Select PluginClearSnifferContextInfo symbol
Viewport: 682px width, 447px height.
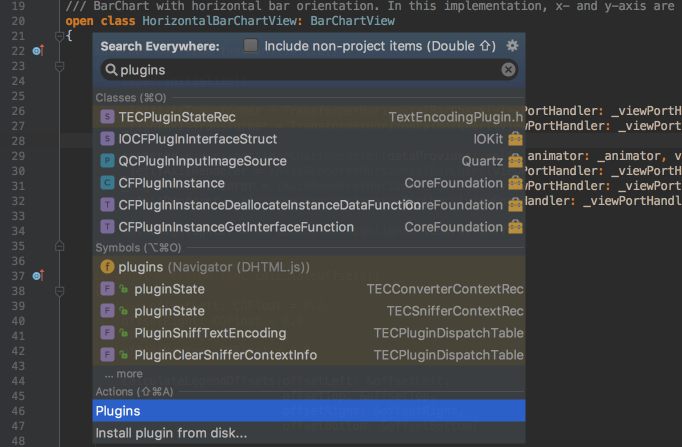(309, 355)
